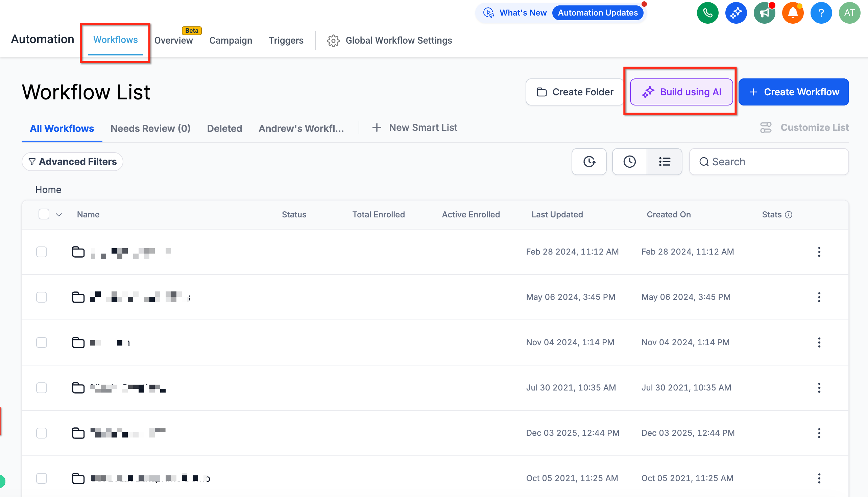Open the Overview Beta tab

pos(173,41)
